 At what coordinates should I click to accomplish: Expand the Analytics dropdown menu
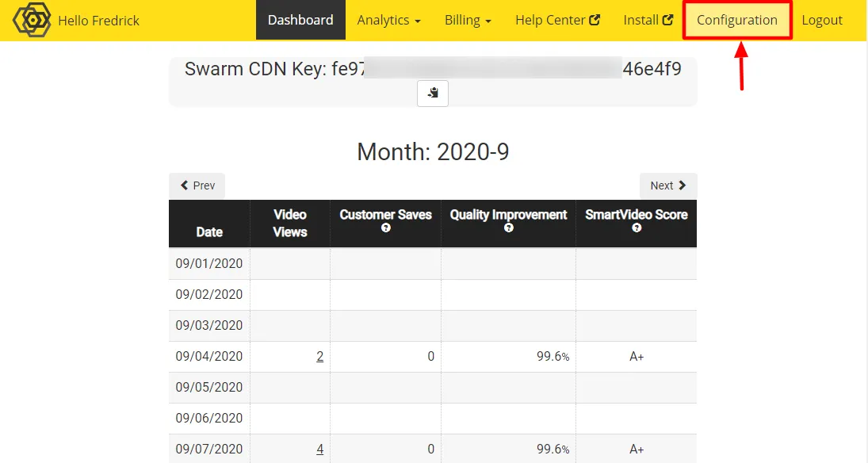click(x=388, y=20)
